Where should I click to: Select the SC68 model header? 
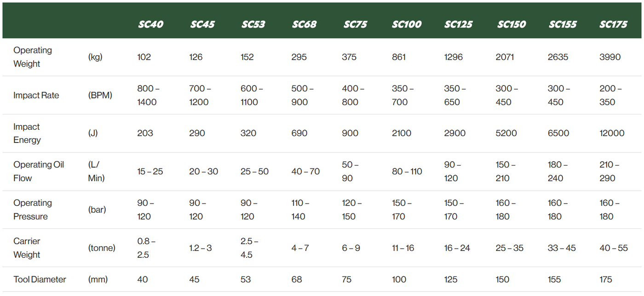[304, 24]
